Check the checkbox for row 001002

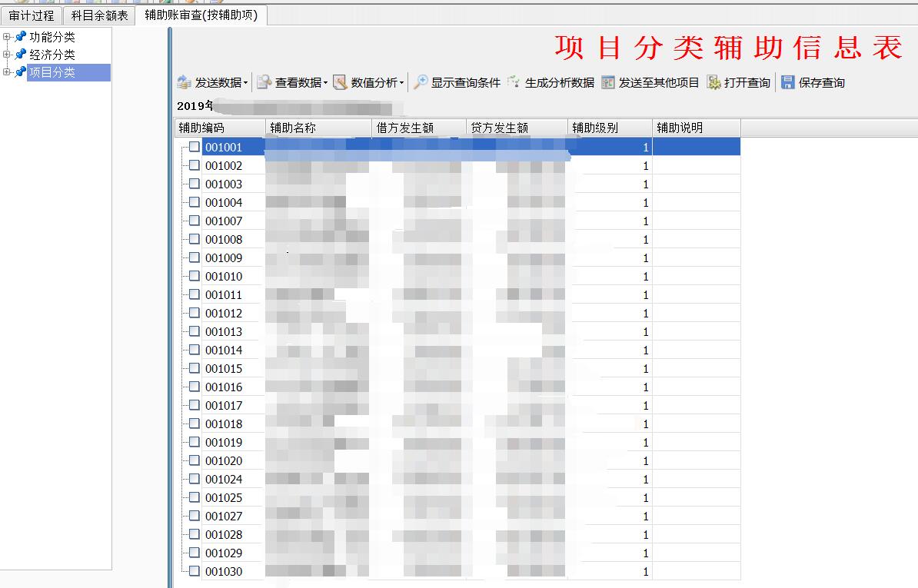pos(195,165)
